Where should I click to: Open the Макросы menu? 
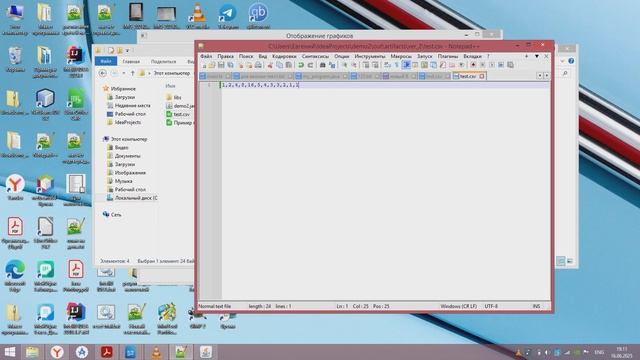[x=401, y=56]
